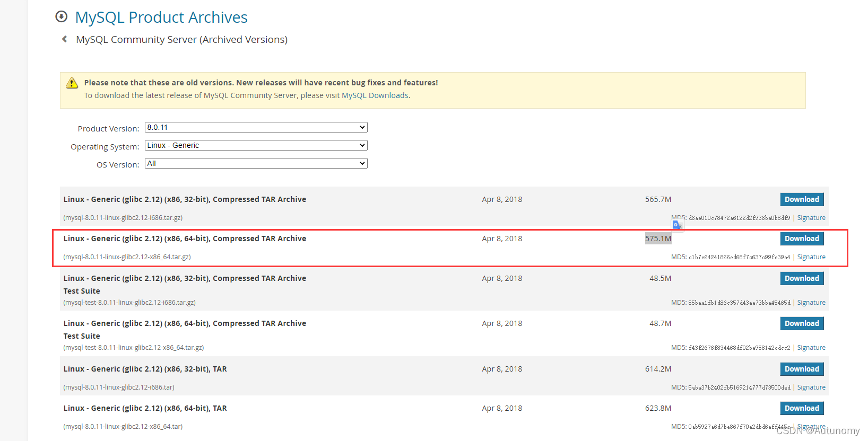Screen dimensions: 868x441
Task: Download the x86 32-bit Compressed TAR Archive 565.7M
Action: (x=802, y=199)
